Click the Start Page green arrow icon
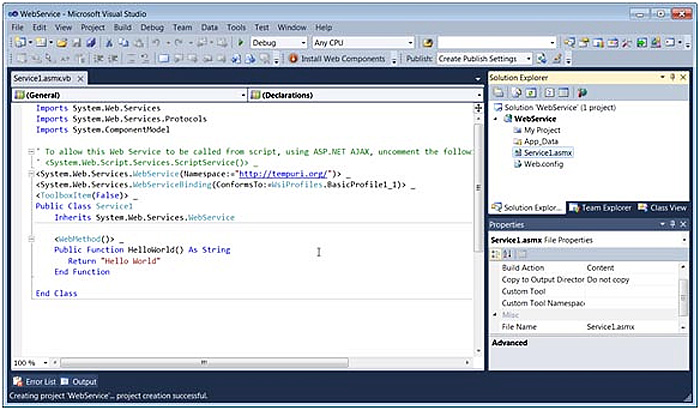The height and width of the screenshot is (410, 700). (642, 43)
